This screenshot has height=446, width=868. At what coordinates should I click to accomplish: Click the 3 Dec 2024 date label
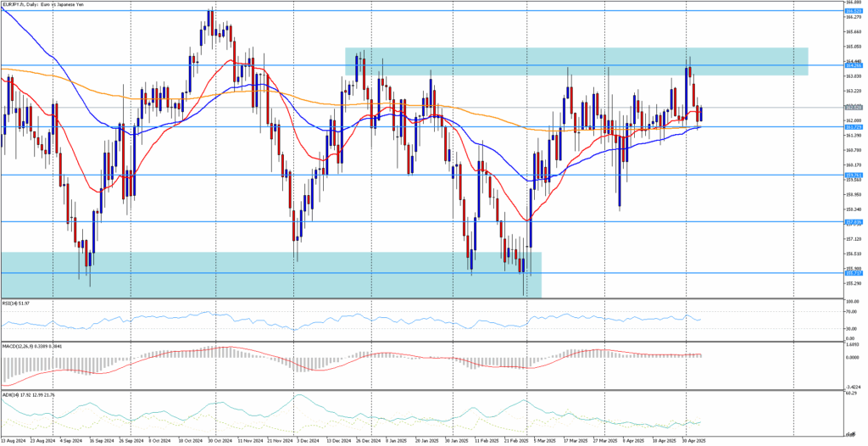[308, 441]
